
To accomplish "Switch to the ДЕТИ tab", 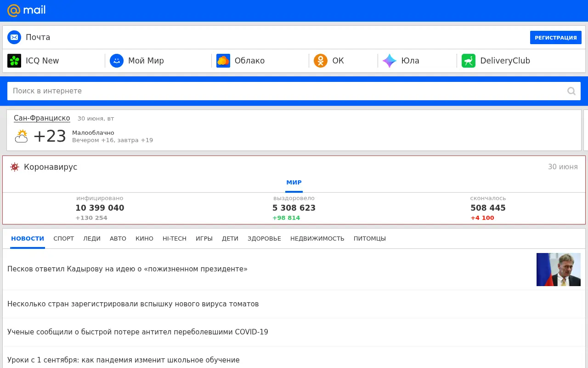I will click(230, 239).
